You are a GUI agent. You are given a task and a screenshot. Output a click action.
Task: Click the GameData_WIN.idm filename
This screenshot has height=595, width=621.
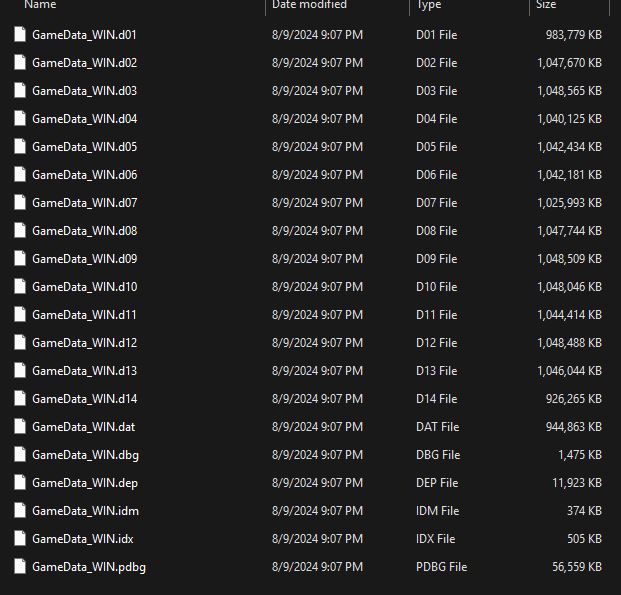[x=84, y=511]
